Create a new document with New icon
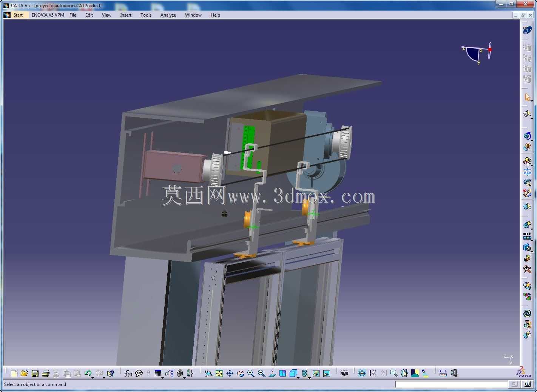 pyautogui.click(x=14, y=374)
